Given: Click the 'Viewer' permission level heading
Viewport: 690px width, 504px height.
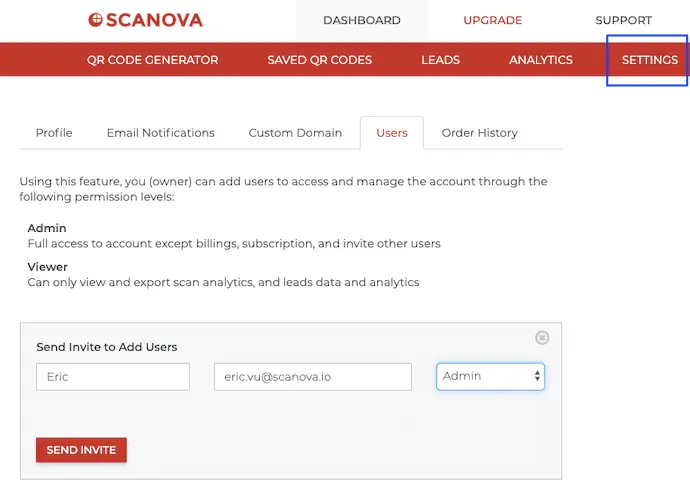Looking at the screenshot, I should (x=48, y=267).
